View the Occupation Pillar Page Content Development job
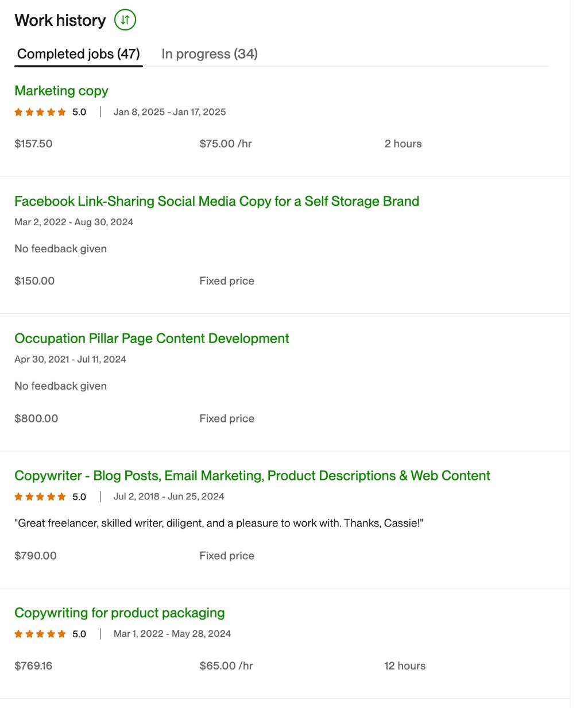The width and height of the screenshot is (588, 708). coord(152,338)
